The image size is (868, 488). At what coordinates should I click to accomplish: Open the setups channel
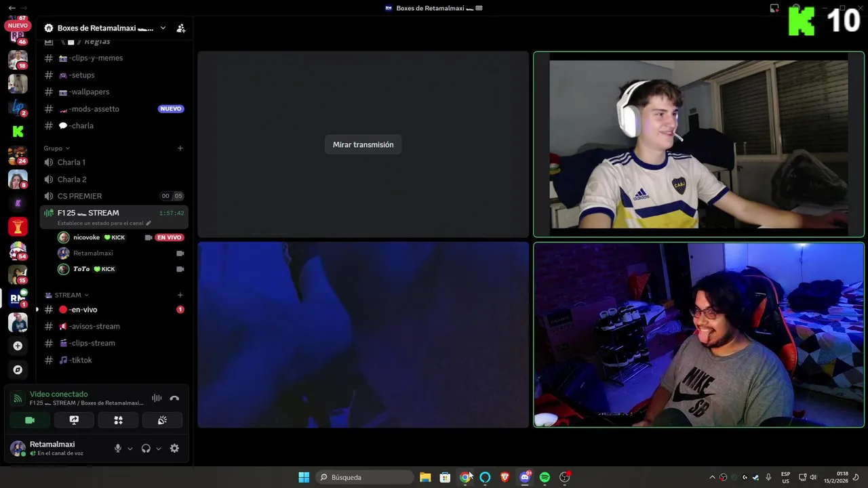point(114,75)
